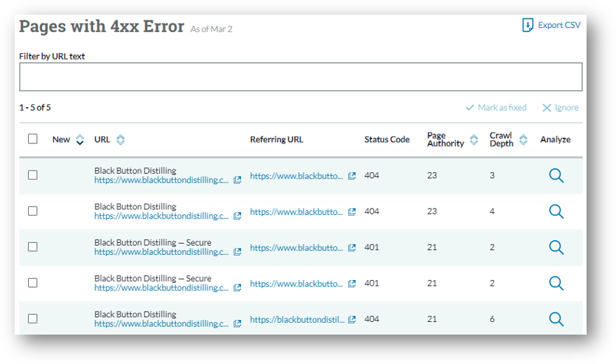Check second 401 row checkbox
This screenshot has width=616, height=364.
tap(33, 283)
